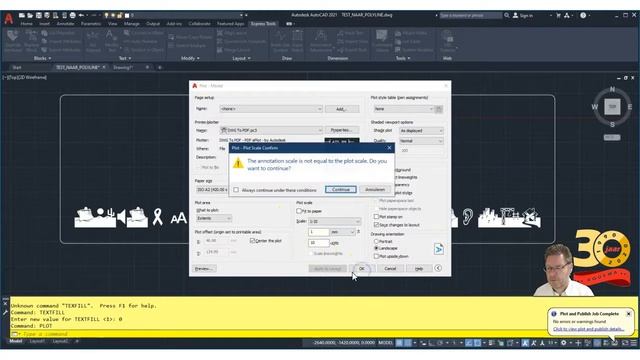The width and height of the screenshot is (640, 360).
Task: Toggle snap mode in status bar
Action: tap(408, 343)
